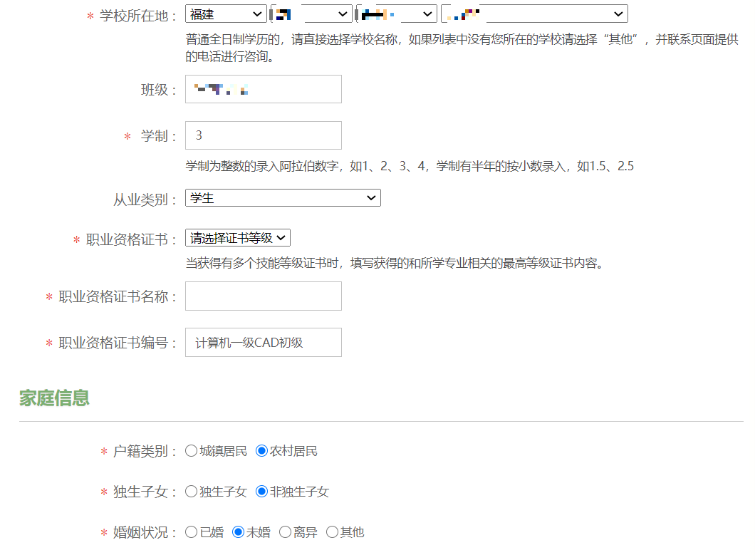Select the 城镇居民 radio button
The height and width of the screenshot is (560, 755).
pyautogui.click(x=190, y=451)
